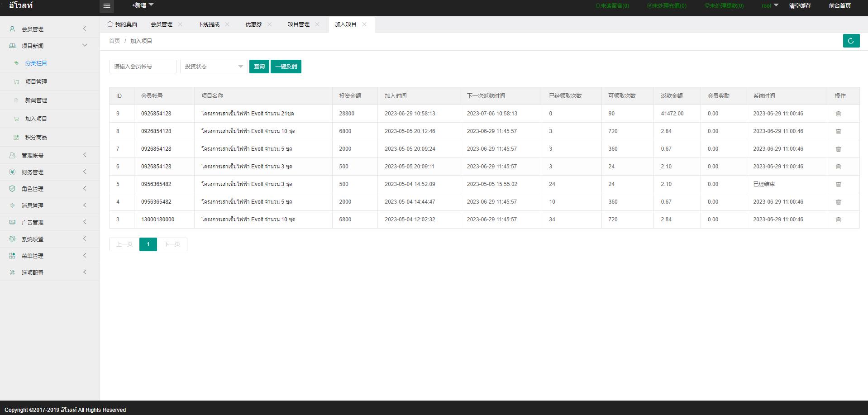This screenshot has width=868, height=415.
Task: Click the member account input field
Action: (x=143, y=67)
